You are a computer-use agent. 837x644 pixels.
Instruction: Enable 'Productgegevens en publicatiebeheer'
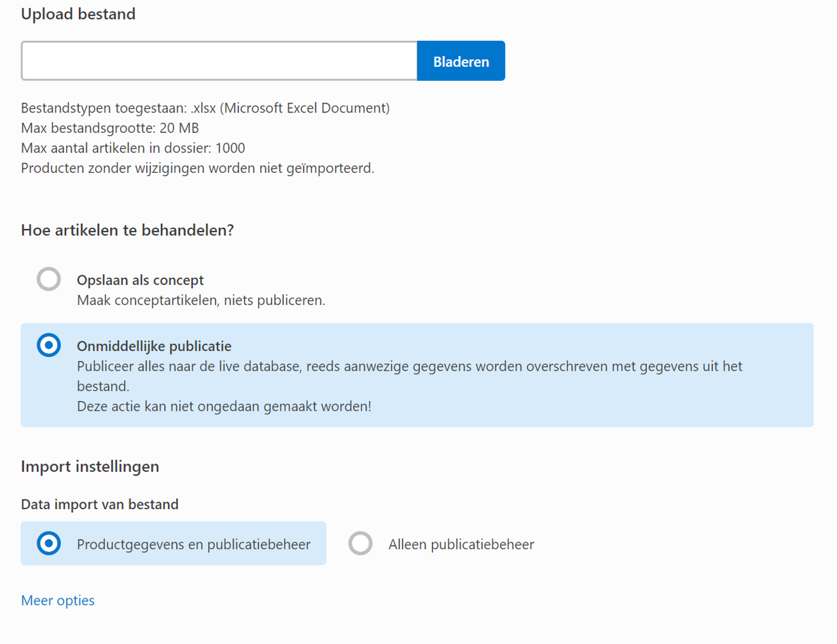49,544
